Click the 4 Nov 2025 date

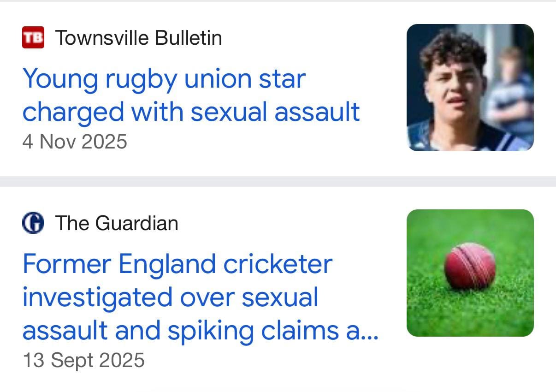coord(75,141)
